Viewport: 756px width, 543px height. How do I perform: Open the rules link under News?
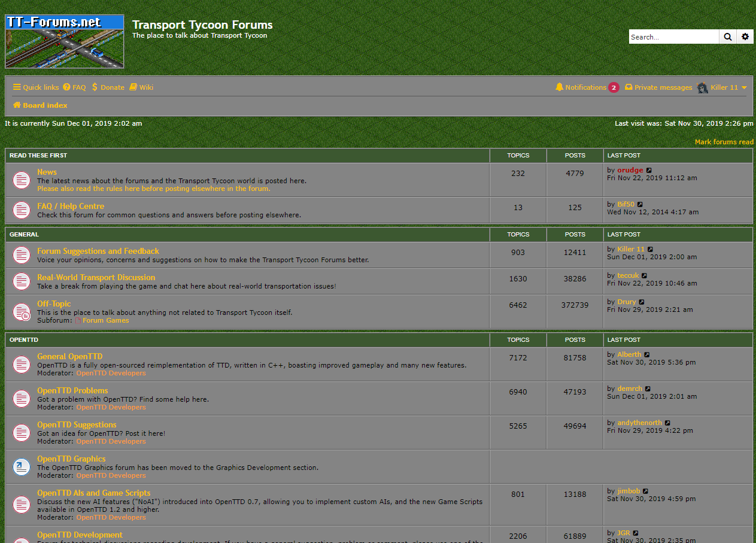(153, 189)
